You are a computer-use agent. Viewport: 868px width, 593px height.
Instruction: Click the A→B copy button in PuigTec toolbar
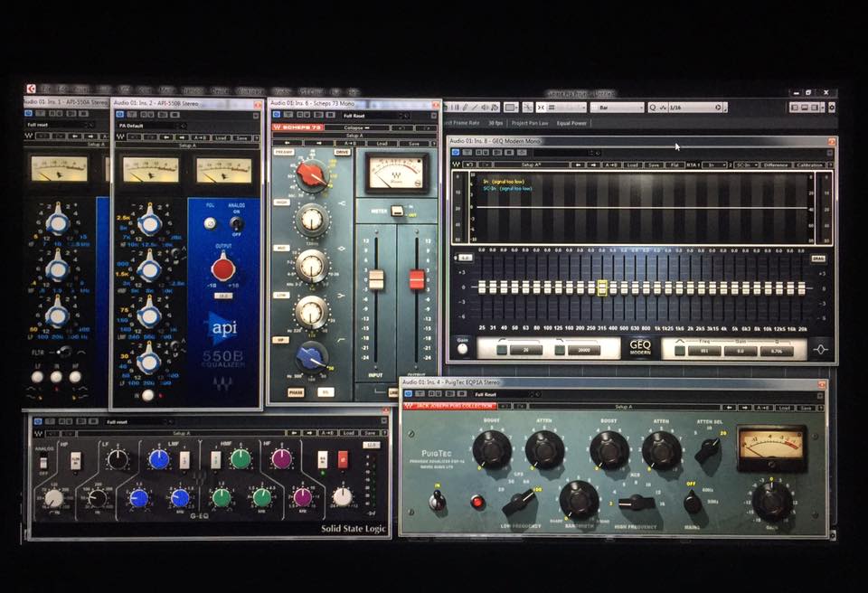coord(763,408)
